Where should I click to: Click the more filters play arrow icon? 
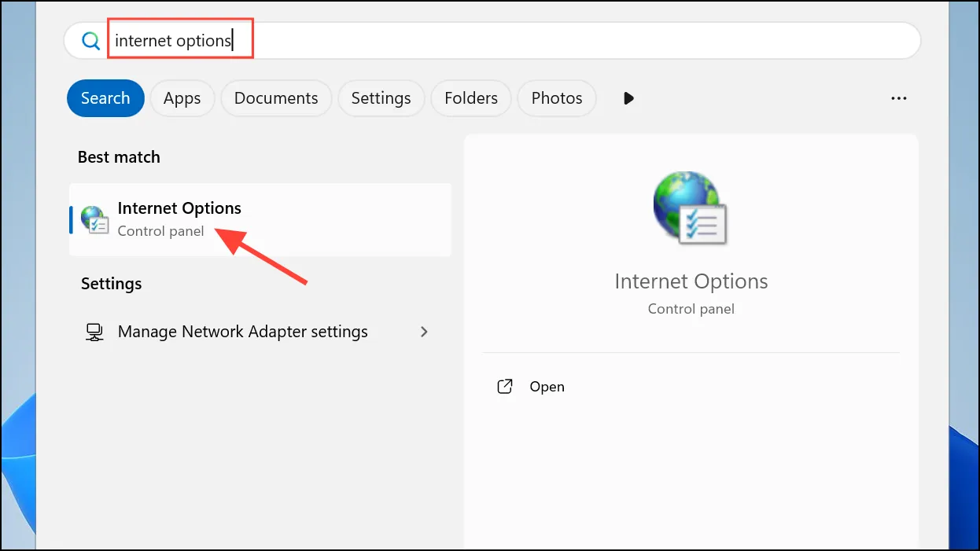[x=628, y=98]
